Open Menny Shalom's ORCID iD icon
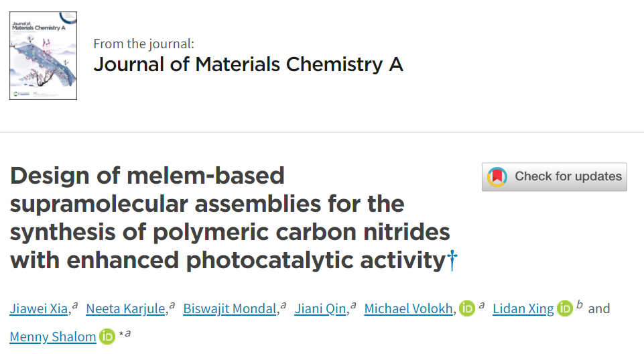This screenshot has height=354, width=644. (107, 337)
